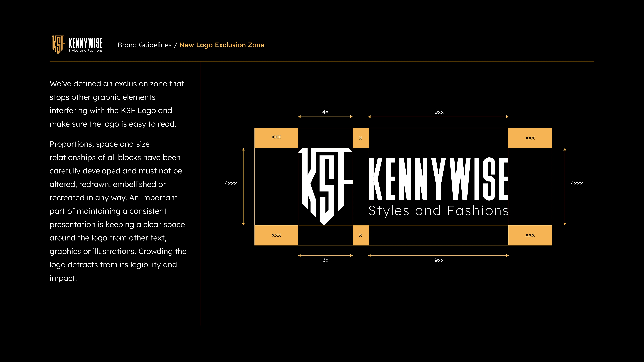Click the line 'part of maintaining a consistent'
Screen dimensions: 644x362
point(108,211)
